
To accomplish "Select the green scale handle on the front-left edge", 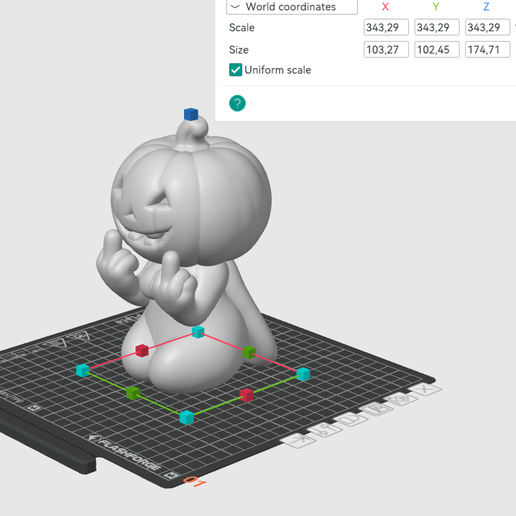I will click(x=133, y=393).
